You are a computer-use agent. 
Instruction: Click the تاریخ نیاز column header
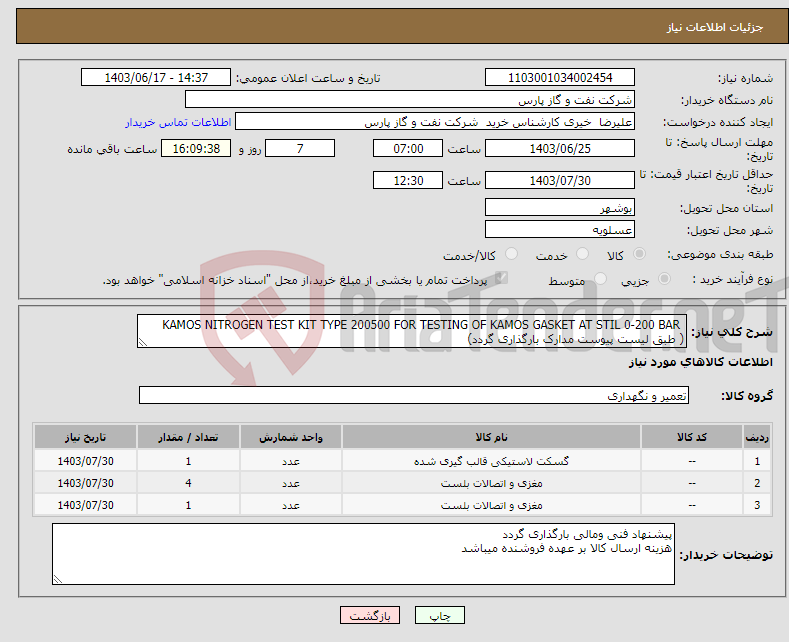[x=85, y=437]
